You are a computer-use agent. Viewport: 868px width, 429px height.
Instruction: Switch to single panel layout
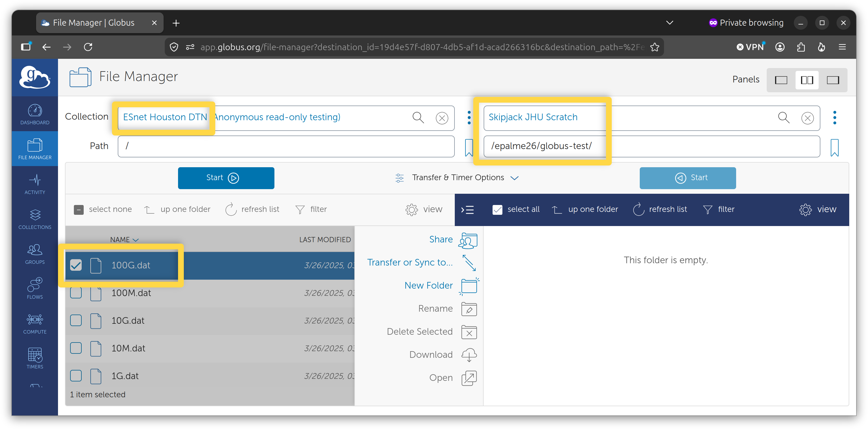click(x=781, y=80)
